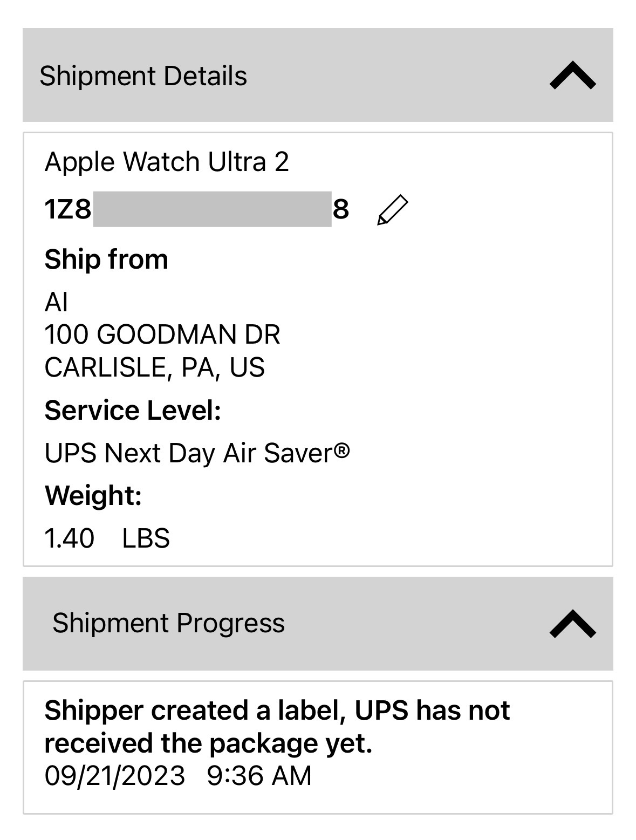The width and height of the screenshot is (636, 840).
Task: Click the Ship from heading
Action: [106, 259]
